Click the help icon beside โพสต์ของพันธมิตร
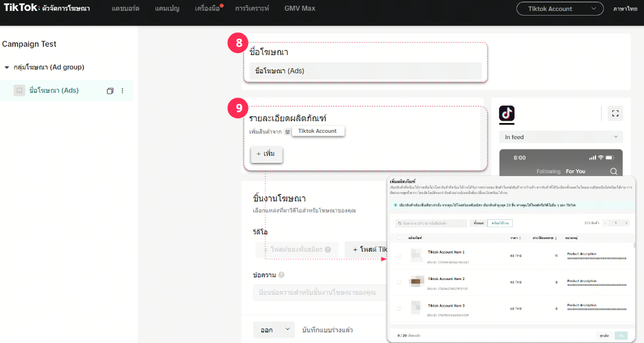The height and width of the screenshot is (343, 644). (328, 249)
